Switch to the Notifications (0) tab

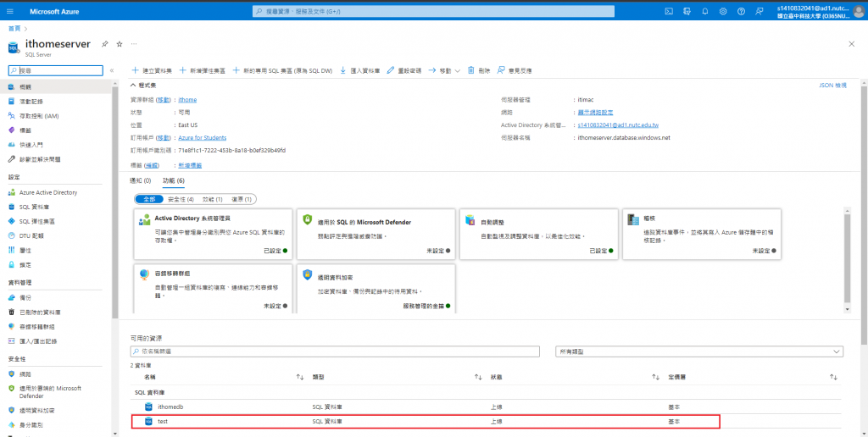(x=140, y=181)
